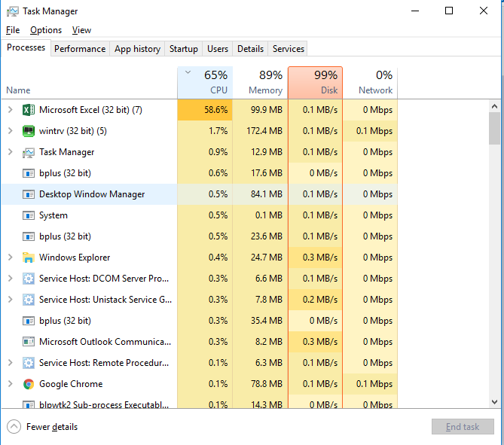Click the Windows Explorer folder icon
504x445 pixels.
pos(29,258)
